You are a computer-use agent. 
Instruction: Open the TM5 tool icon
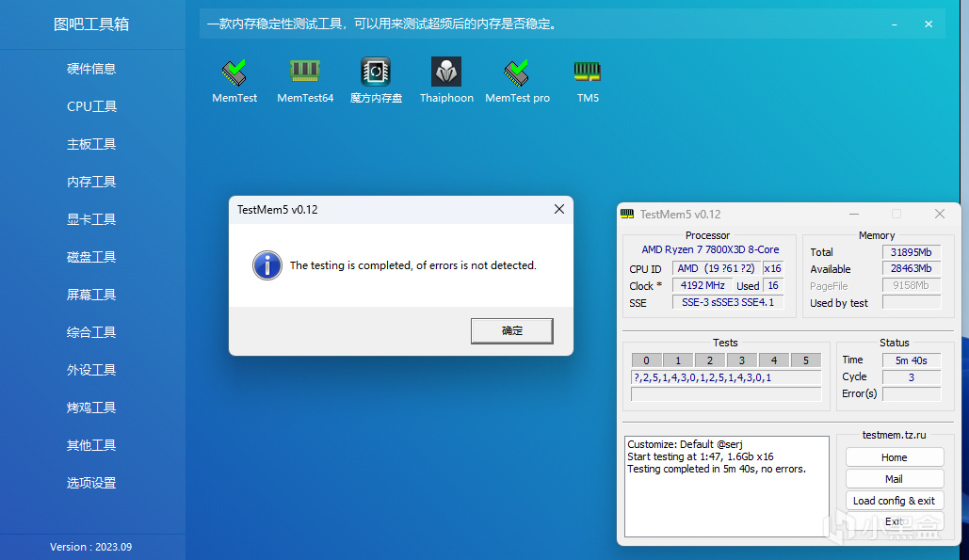click(x=587, y=72)
